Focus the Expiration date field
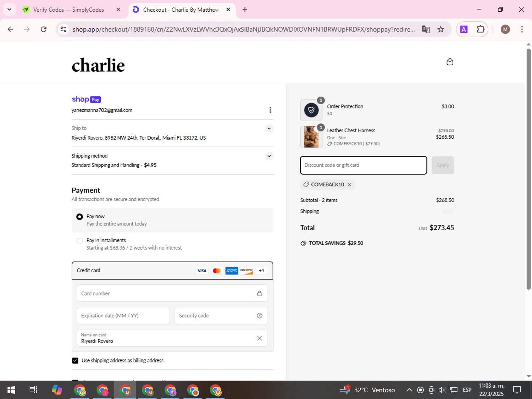This screenshot has width=532, height=399. click(123, 316)
